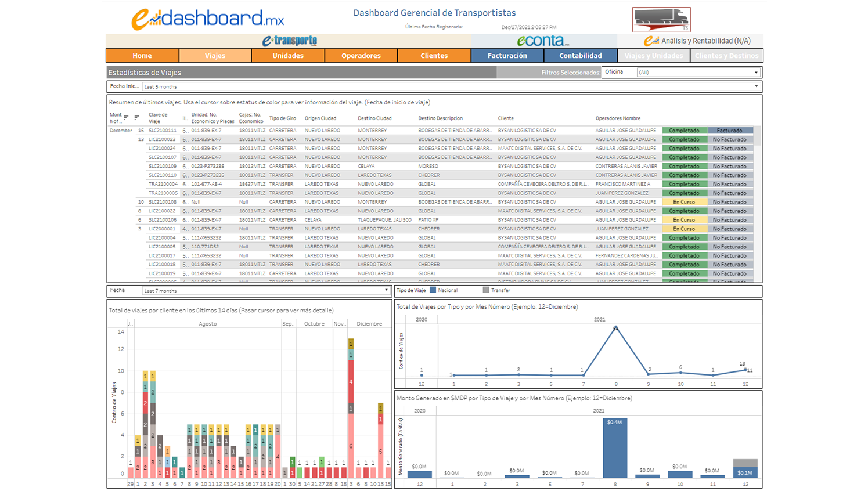Click the second sort icon in table header

tap(137, 117)
